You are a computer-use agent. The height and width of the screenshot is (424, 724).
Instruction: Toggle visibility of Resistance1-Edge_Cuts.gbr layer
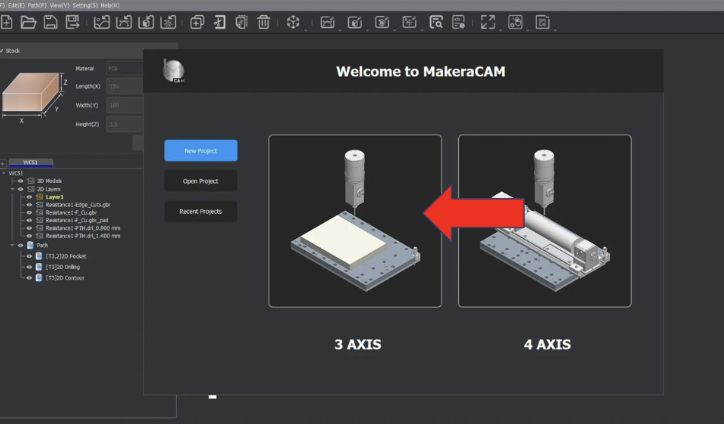pos(30,204)
